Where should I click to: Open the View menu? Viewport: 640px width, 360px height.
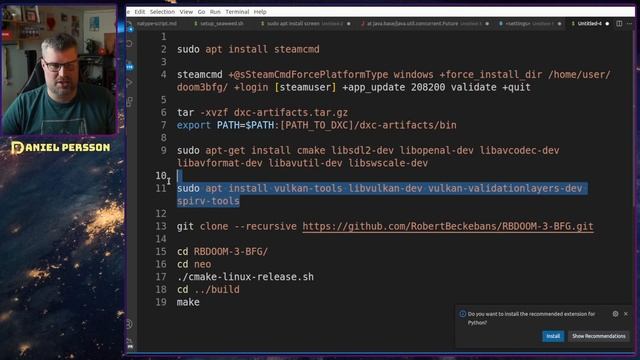(x=186, y=12)
